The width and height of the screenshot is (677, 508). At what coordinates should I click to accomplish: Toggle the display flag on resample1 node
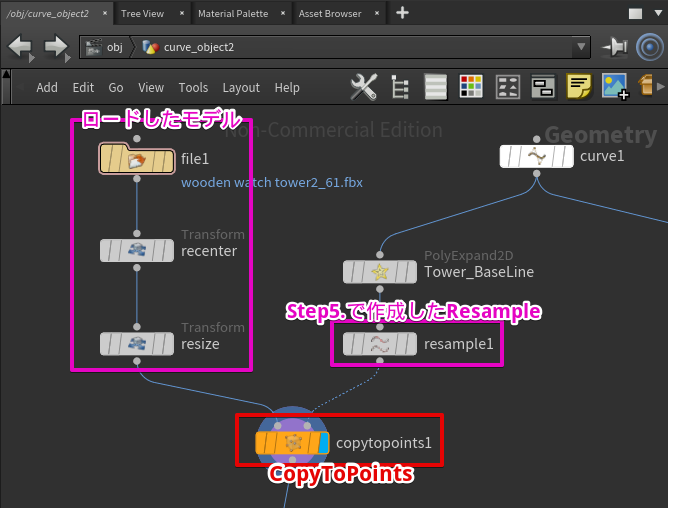pos(411,344)
